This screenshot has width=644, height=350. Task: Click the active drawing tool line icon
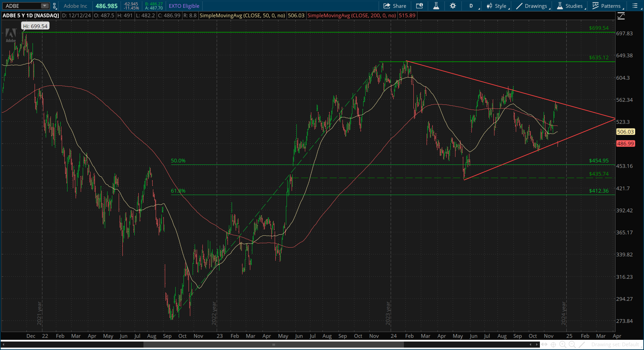coord(582,345)
